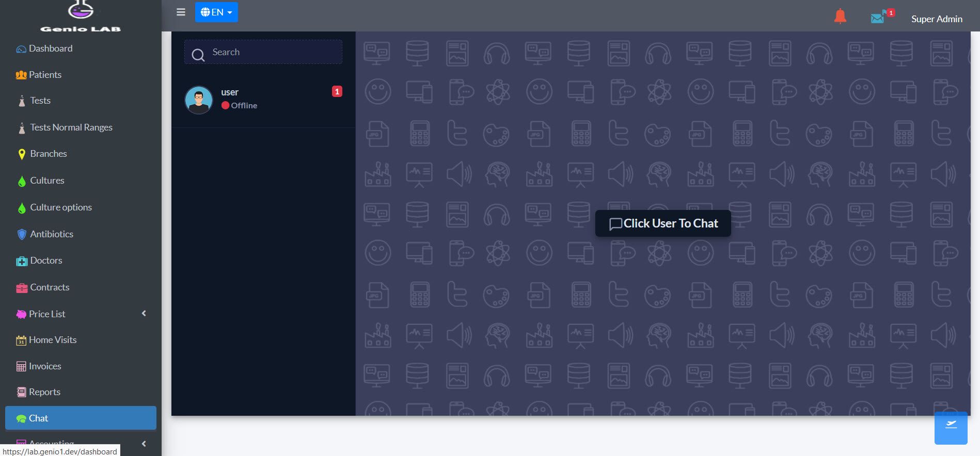Image resolution: width=980 pixels, height=456 pixels.
Task: Click the unread badge beside user
Action: pos(337,91)
